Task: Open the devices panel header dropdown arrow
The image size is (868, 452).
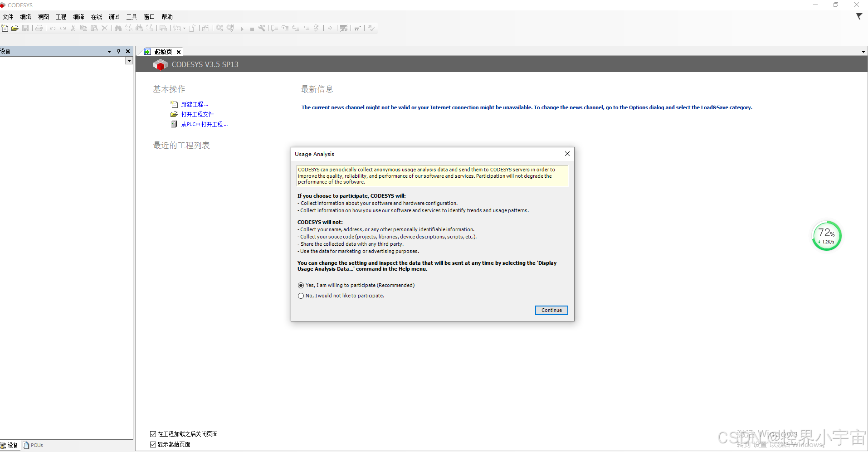Action: [109, 51]
